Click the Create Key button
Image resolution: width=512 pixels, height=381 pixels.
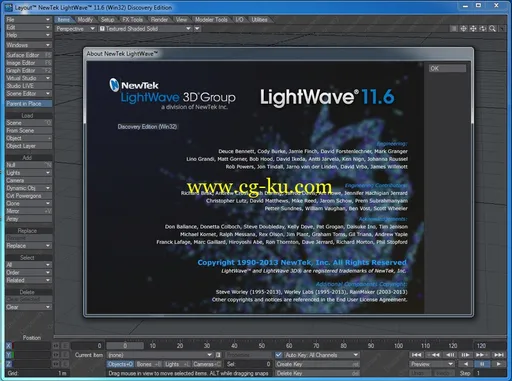click(318, 364)
